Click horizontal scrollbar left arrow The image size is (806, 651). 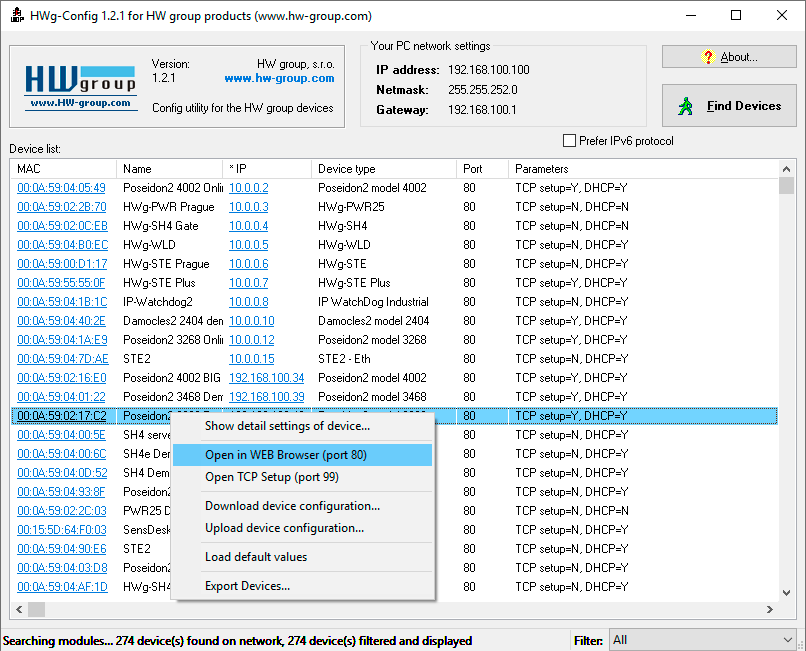click(19, 609)
